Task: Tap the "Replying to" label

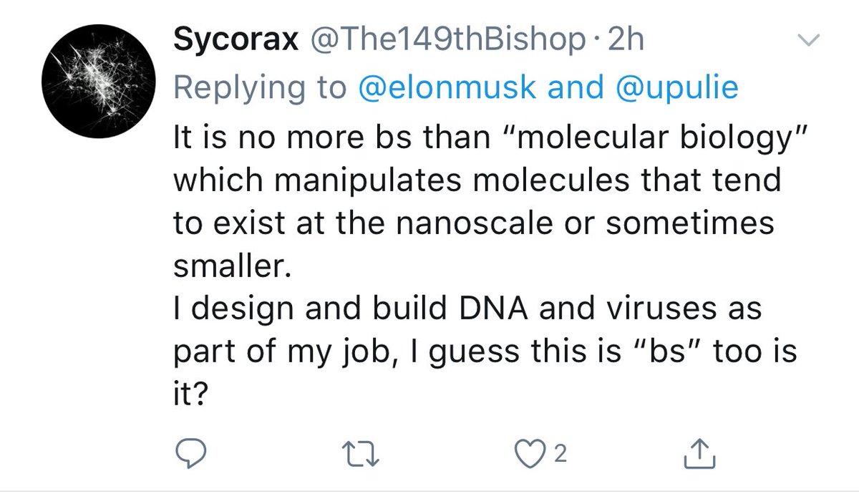Action: pyautogui.click(x=261, y=88)
